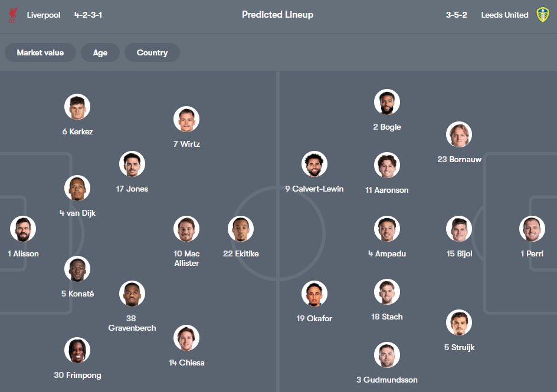Click the 3-5-2 formation label
This screenshot has height=392, width=557.
[456, 15]
